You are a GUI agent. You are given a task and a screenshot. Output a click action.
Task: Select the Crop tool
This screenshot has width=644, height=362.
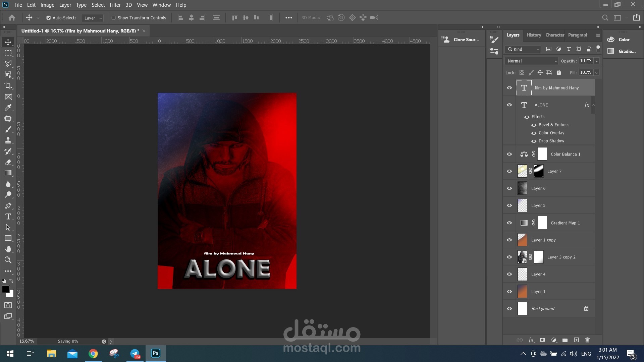[8, 86]
